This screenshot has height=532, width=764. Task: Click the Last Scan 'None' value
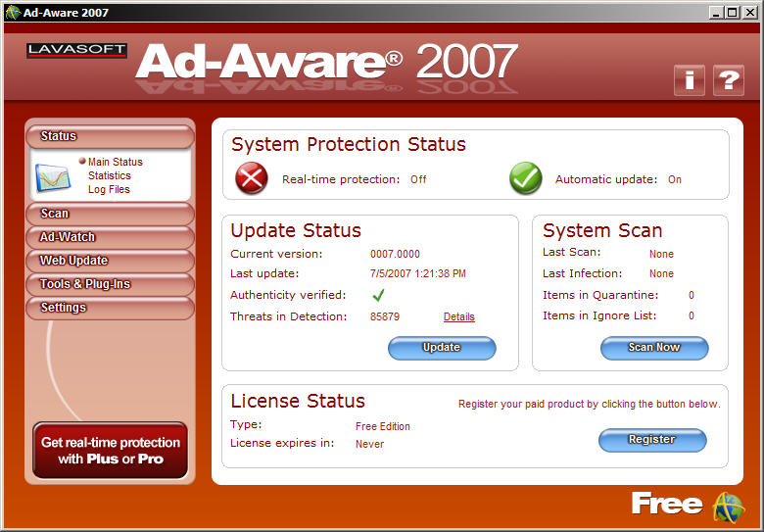(661, 254)
